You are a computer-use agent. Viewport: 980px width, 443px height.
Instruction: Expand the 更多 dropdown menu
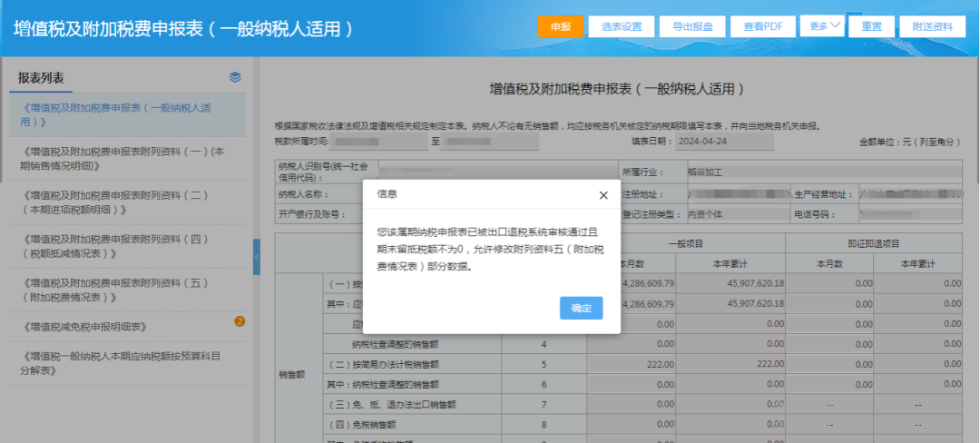click(x=822, y=26)
